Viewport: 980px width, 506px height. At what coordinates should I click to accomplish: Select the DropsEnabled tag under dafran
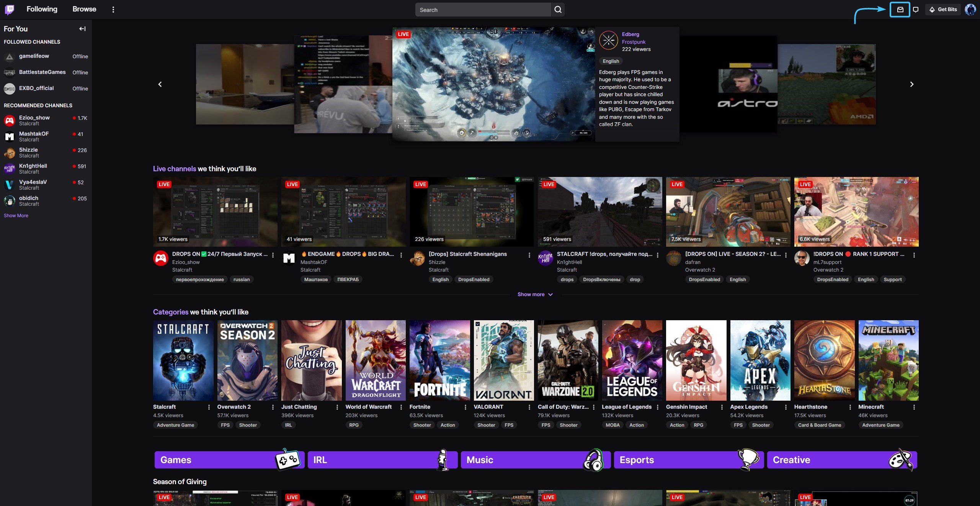tap(704, 280)
